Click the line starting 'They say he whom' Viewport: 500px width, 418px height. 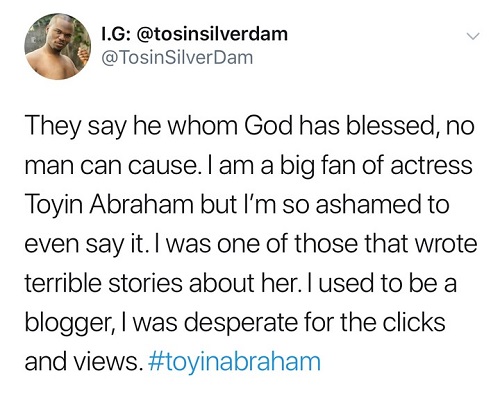[249, 128]
